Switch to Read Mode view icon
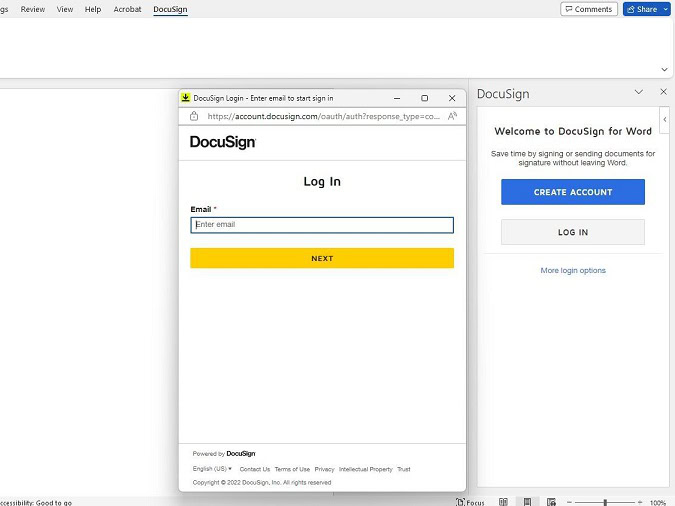 point(503,502)
